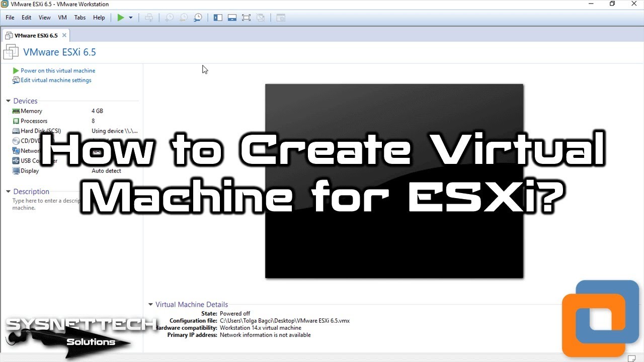Take a snapshot with the toolbar icon
Screen dimensions: 644x362
click(170, 18)
